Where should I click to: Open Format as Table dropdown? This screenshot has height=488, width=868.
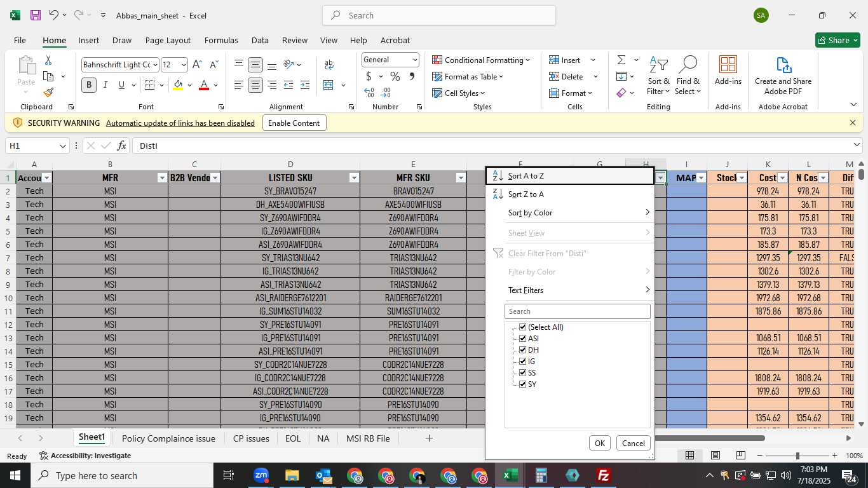(468, 76)
